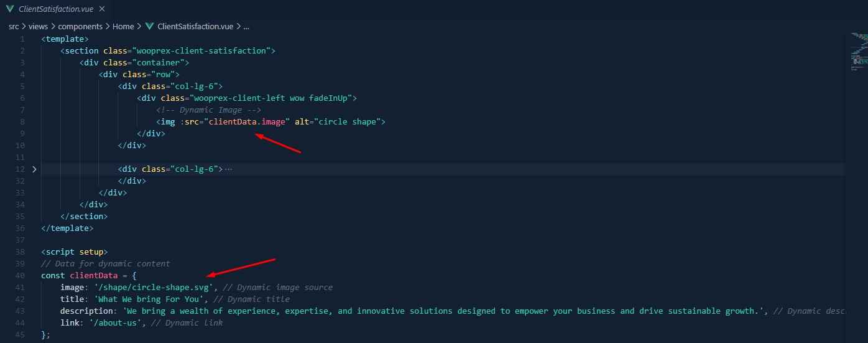The image size is (868, 343).
Task: Click the breadcrumb ellipsis symbol item
Action: point(246,26)
